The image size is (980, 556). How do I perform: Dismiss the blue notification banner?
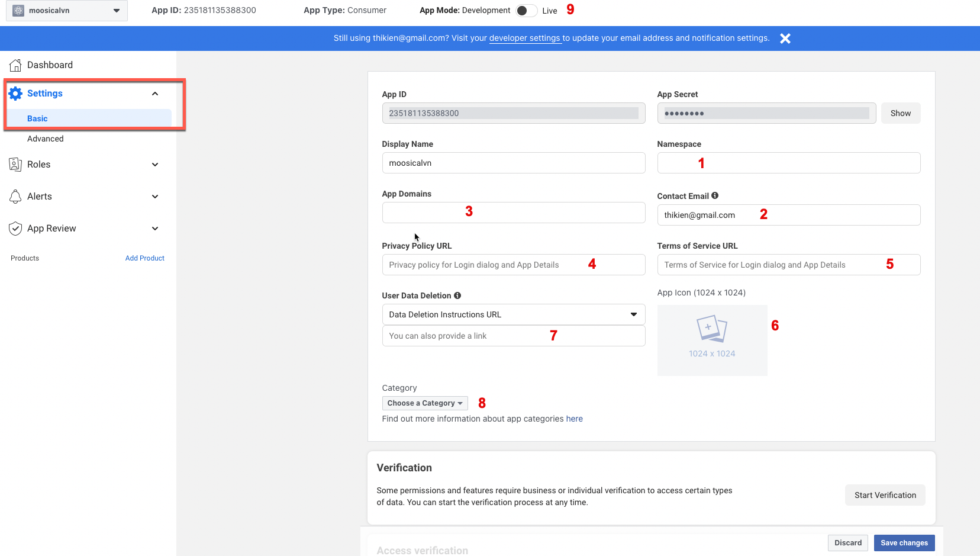point(785,38)
